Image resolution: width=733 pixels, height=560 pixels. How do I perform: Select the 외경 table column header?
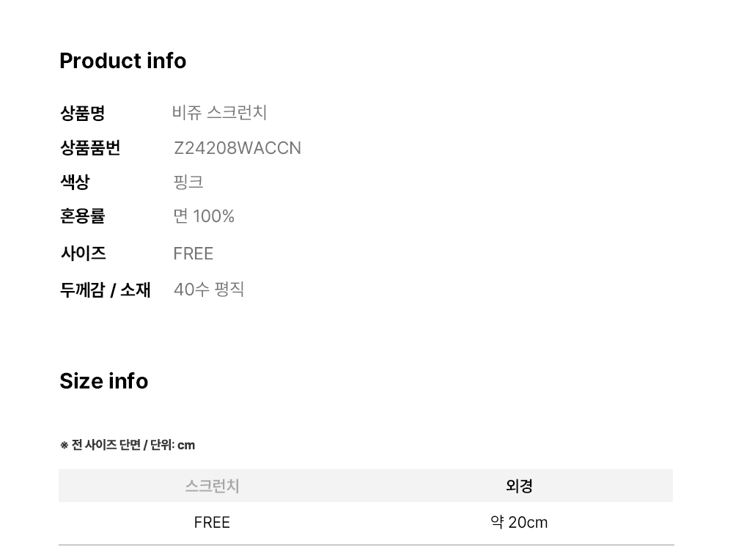pyautogui.click(x=519, y=486)
